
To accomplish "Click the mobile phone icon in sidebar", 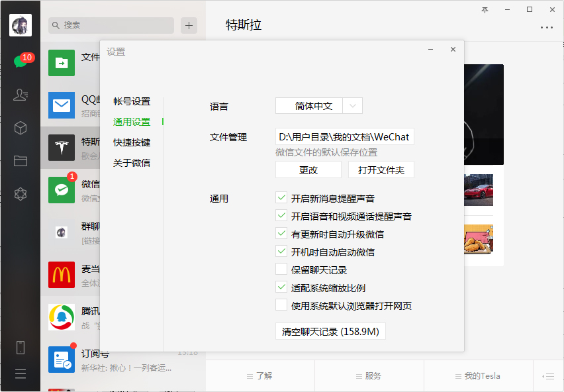I will click(20, 346).
